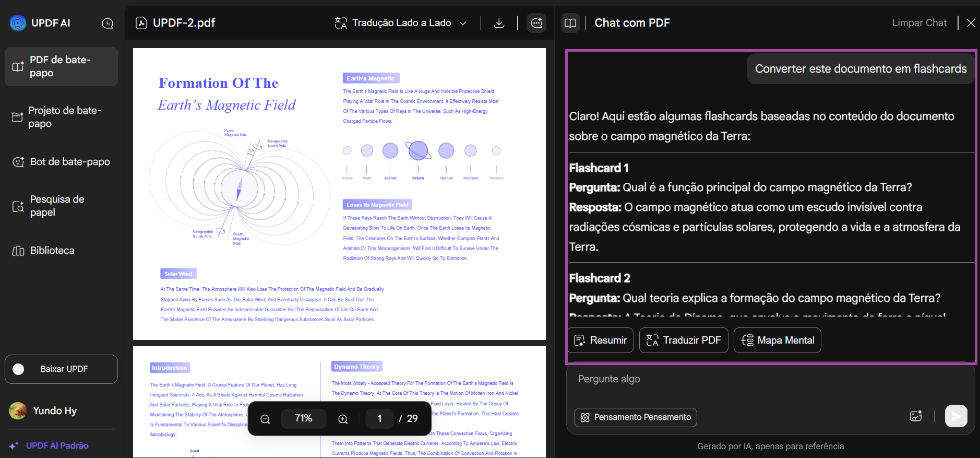Image resolution: width=980 pixels, height=458 pixels.
Task: Click the Baixar UPDF button
Action: pyautogui.click(x=61, y=369)
